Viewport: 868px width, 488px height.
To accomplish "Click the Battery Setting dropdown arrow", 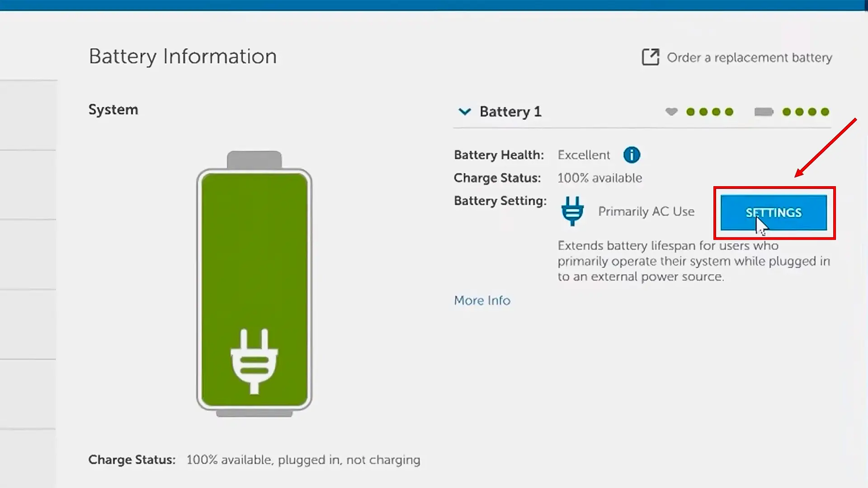I will click(x=464, y=112).
